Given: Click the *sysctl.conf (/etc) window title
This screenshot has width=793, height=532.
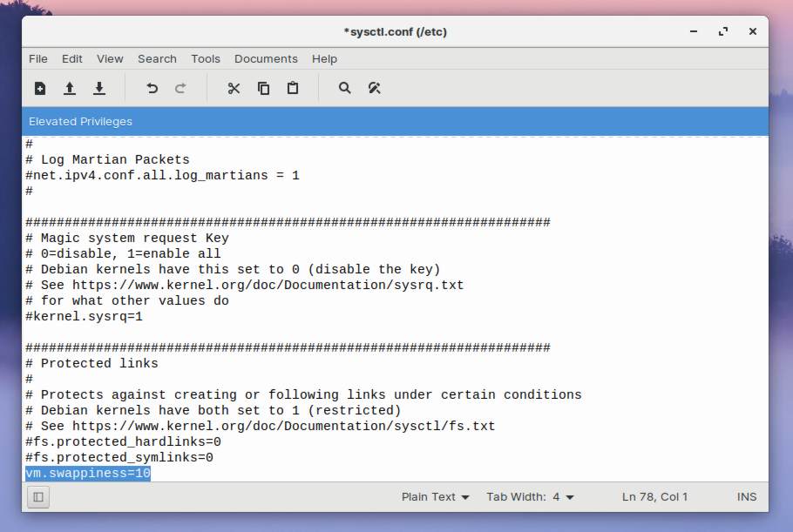Looking at the screenshot, I should coord(395,32).
